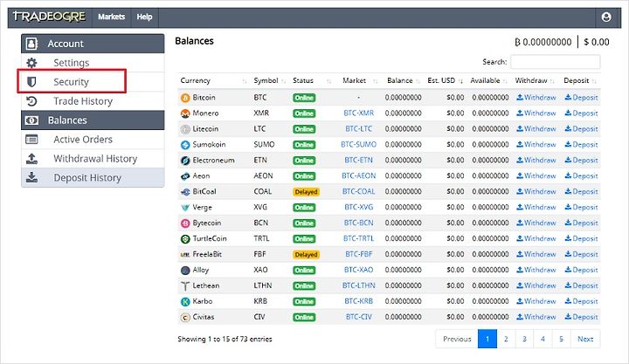Click the Monero coin icon
The width and height of the screenshot is (629, 364).
coord(185,113)
